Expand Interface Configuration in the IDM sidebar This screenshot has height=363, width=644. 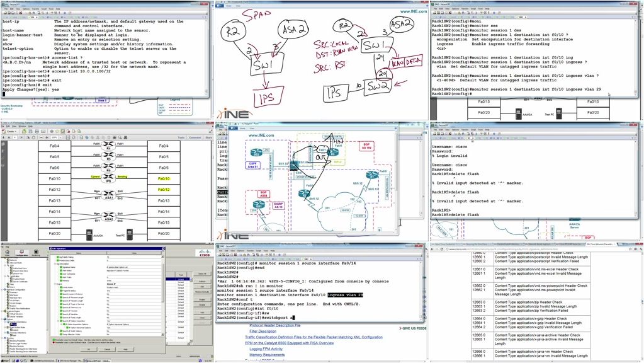pos(3,290)
